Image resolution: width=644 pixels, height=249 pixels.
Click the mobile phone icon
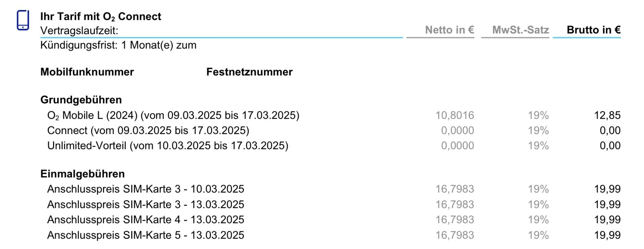(x=23, y=20)
